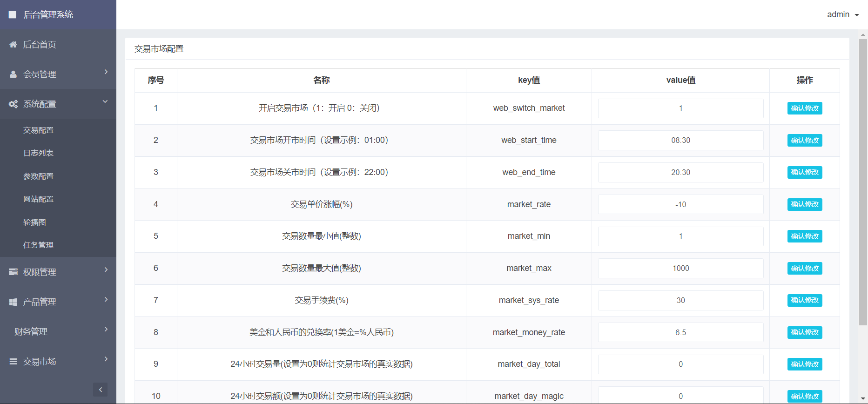Screen dimensions: 868x404
Task: Click 后台管理系统 title link
Action: tap(48, 15)
